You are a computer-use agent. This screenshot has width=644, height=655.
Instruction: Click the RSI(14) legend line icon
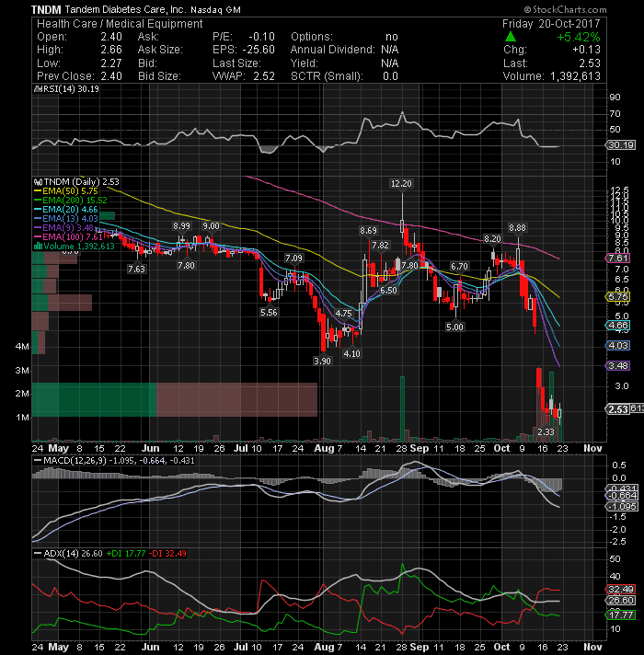point(39,89)
